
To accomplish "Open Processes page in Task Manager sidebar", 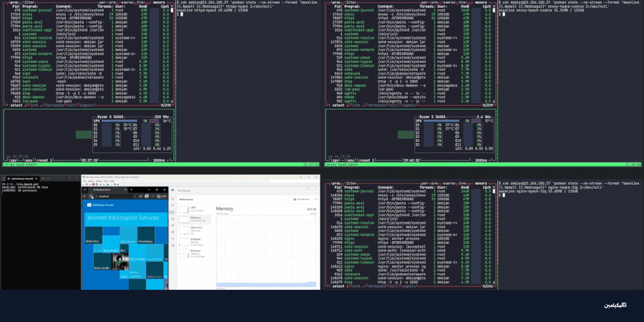I will click(x=173, y=205).
